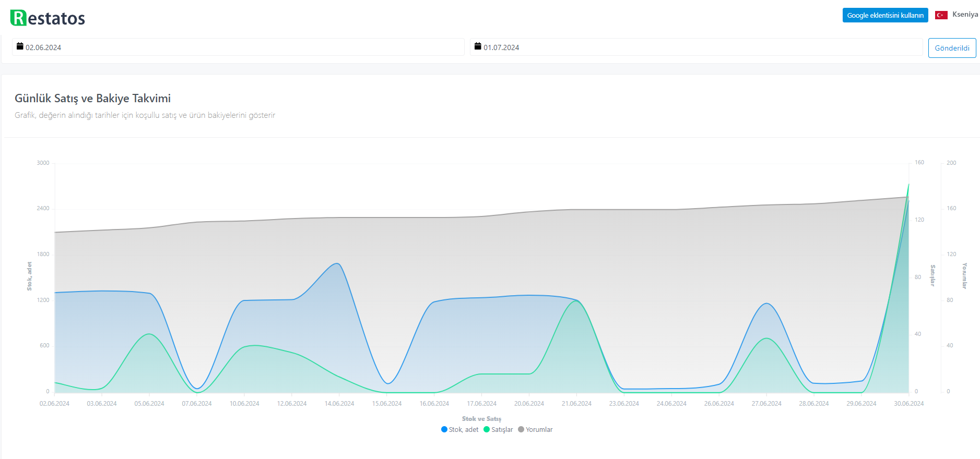Click the x-axis label 14.06.2024
Image resolution: width=980 pixels, height=459 pixels.
[x=339, y=404]
